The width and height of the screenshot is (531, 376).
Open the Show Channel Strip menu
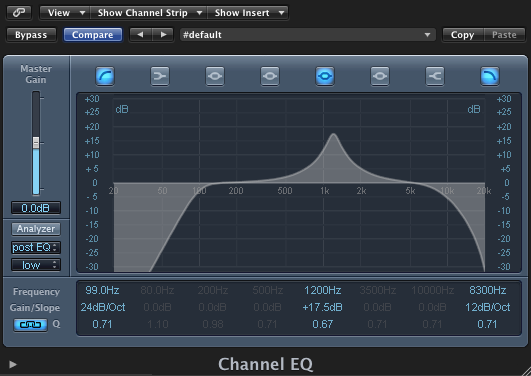[149, 13]
